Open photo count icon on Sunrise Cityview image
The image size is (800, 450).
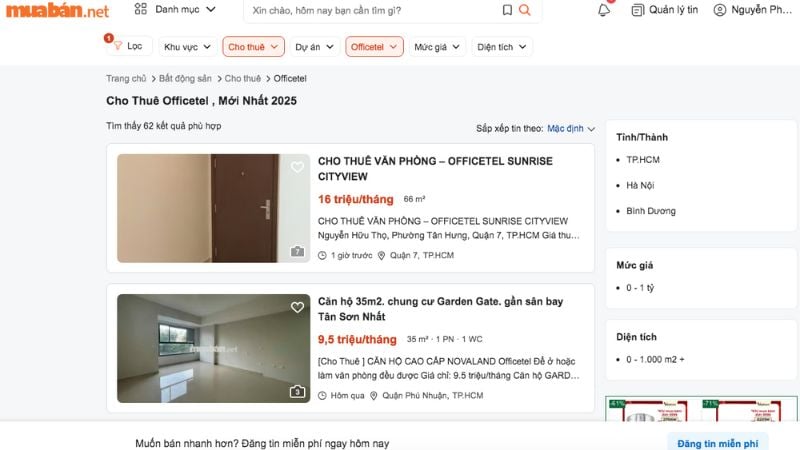coord(297,252)
